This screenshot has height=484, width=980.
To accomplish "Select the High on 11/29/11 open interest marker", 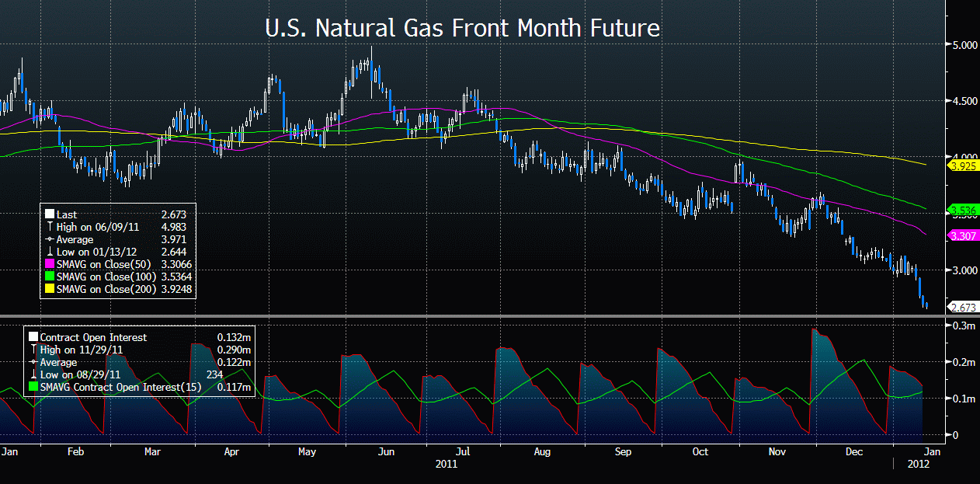I will coord(33,350).
